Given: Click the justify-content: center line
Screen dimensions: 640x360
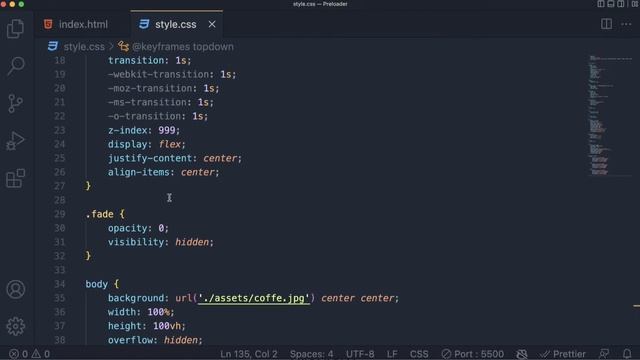Looking at the screenshot, I should pyautogui.click(x=175, y=158).
